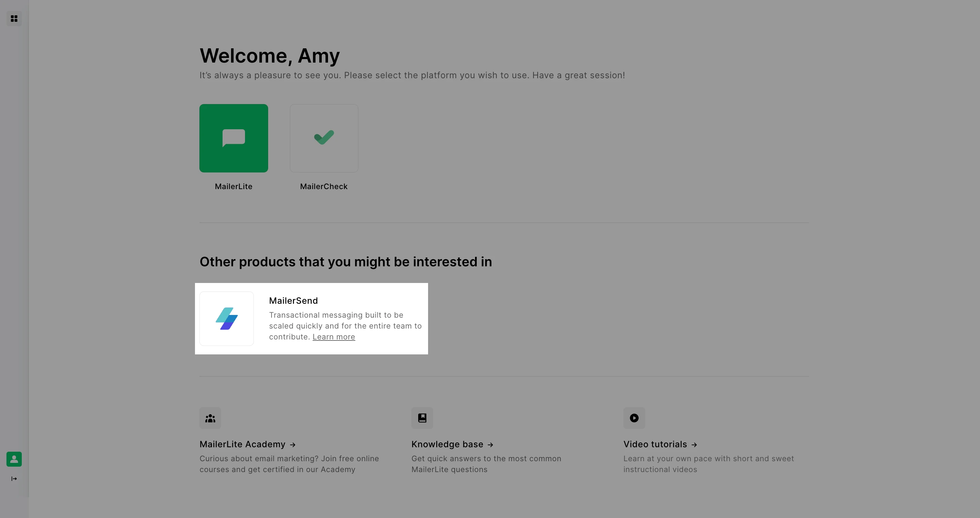This screenshot has height=518, width=980.
Task: Expand the sidebar with the arrow icon
Action: click(x=14, y=479)
